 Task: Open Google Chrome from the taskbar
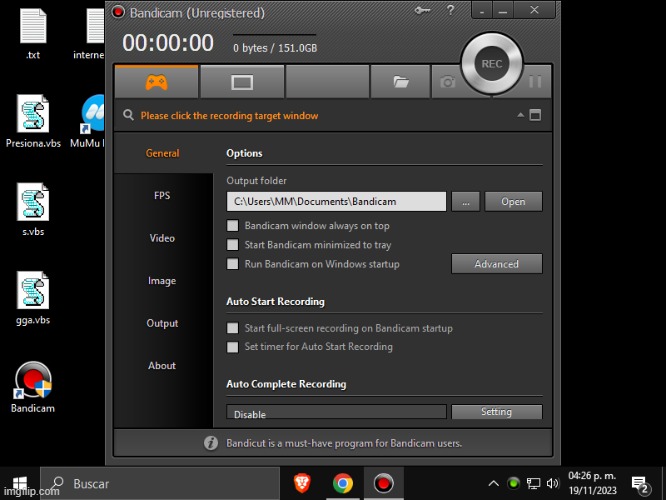click(x=342, y=483)
